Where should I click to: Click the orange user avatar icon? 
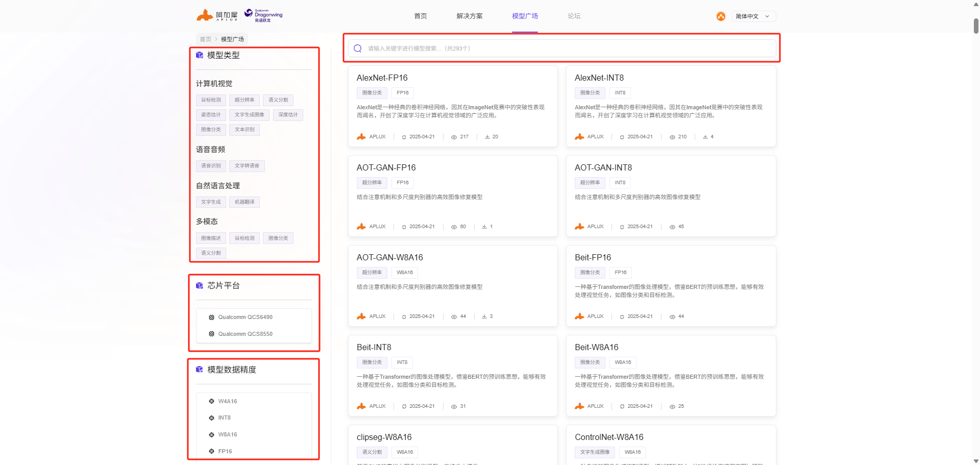click(721, 16)
